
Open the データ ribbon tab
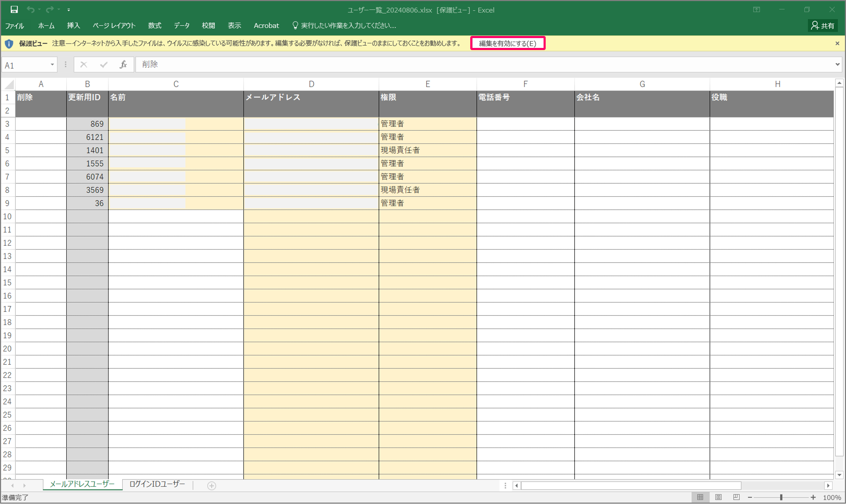182,25
